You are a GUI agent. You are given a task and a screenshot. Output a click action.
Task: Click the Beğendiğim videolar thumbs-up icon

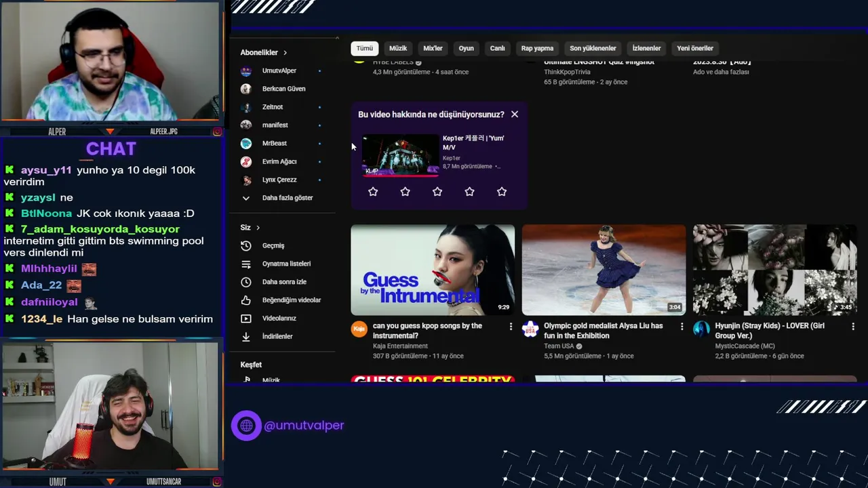tap(246, 300)
